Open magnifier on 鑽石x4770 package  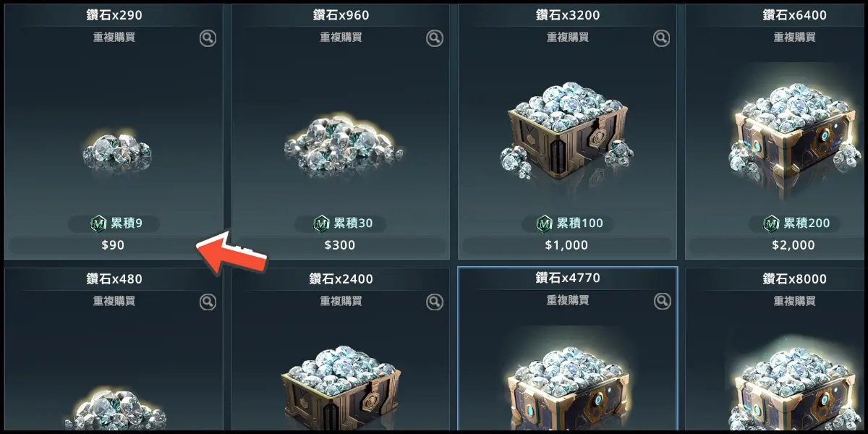(x=662, y=301)
